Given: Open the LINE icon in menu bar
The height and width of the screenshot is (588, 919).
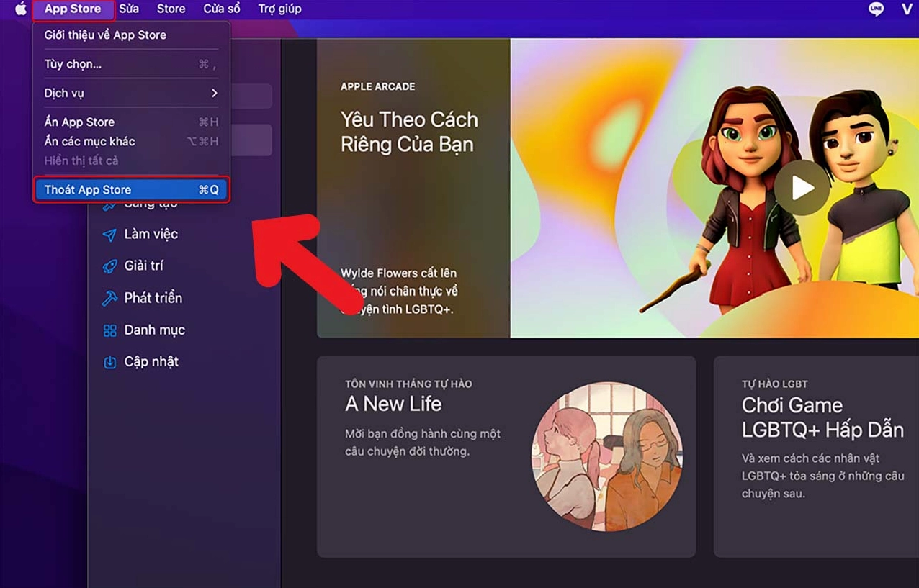Looking at the screenshot, I should click(x=876, y=9).
